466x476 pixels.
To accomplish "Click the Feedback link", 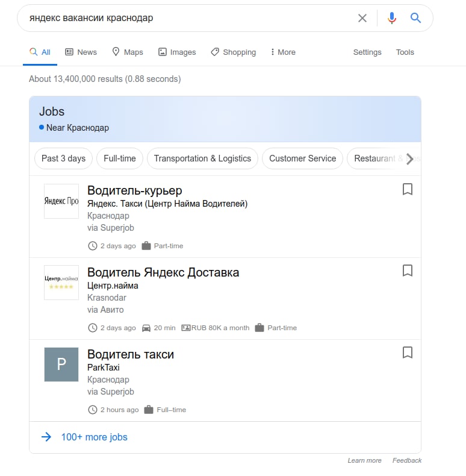I will pyautogui.click(x=407, y=460).
